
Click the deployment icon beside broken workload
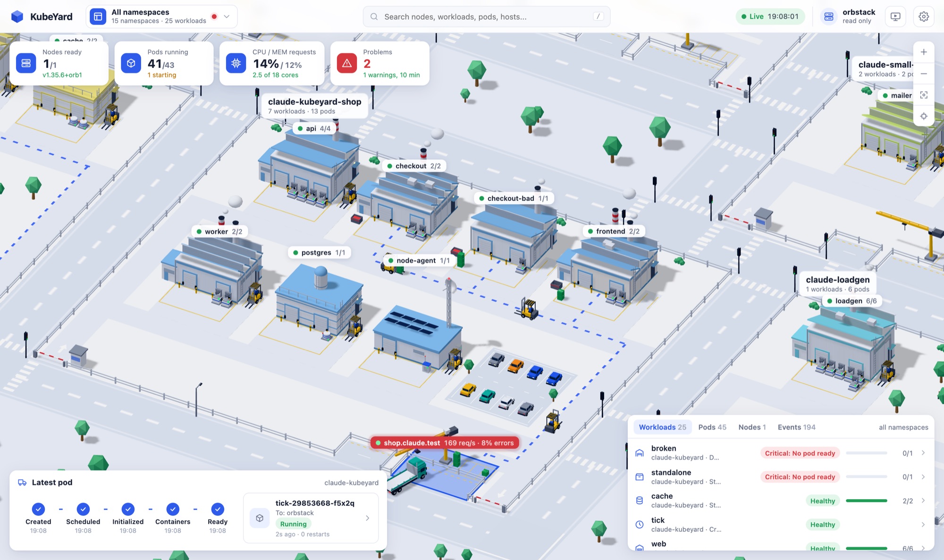[640, 453]
